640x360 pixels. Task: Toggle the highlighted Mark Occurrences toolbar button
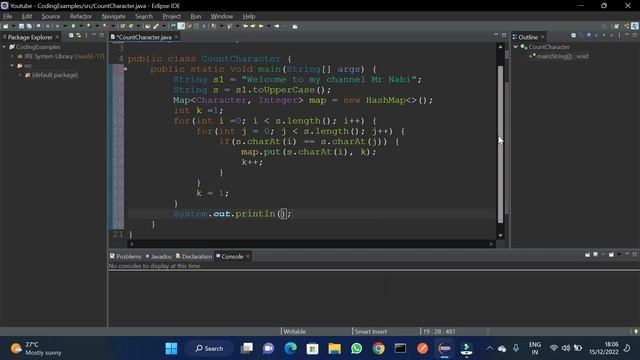click(x=181, y=26)
